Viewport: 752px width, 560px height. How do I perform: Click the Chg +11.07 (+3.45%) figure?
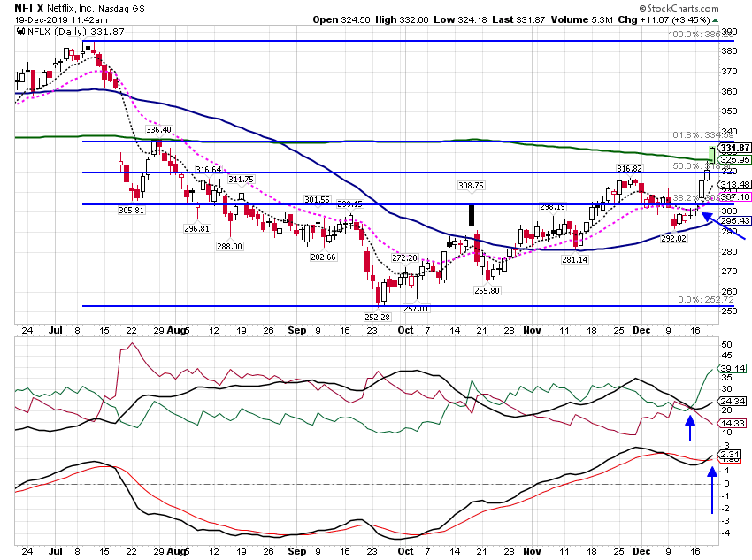664,19
